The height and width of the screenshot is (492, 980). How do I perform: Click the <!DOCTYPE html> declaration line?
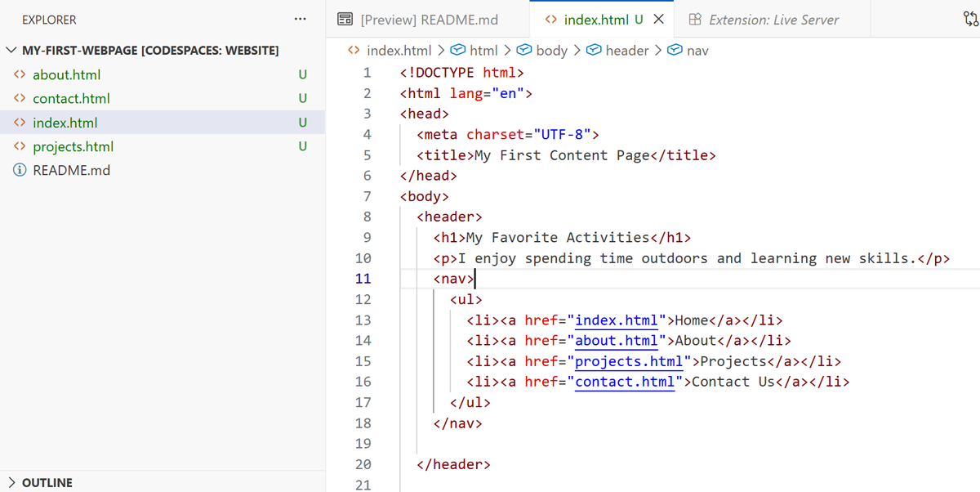[x=461, y=73]
